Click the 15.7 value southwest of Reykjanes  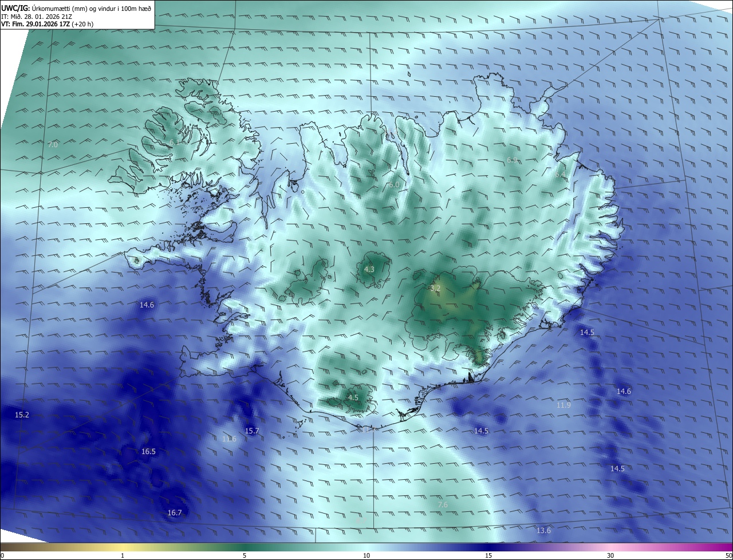[x=252, y=431]
